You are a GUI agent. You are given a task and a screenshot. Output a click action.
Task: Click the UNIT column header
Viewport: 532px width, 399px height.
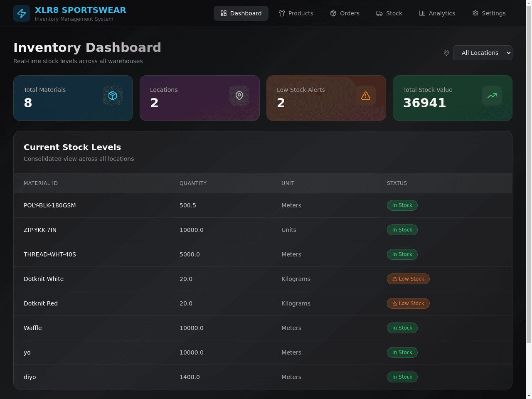(x=288, y=183)
